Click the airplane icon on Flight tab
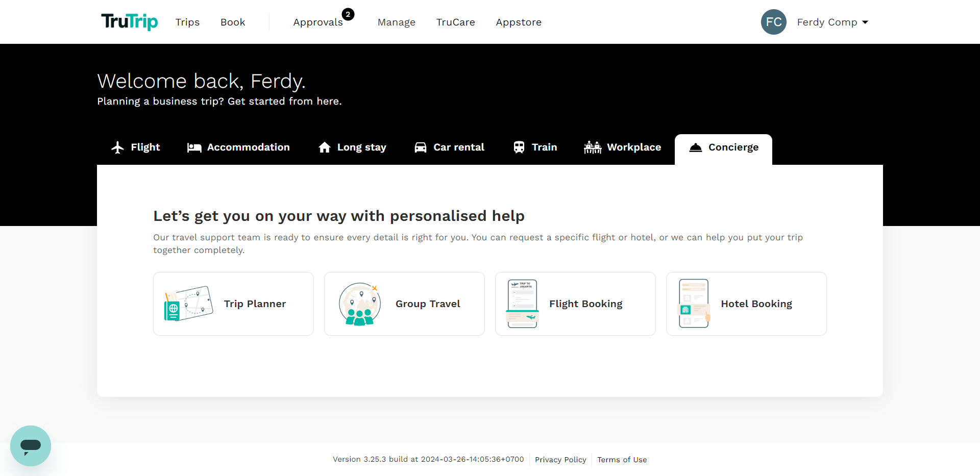The image size is (980, 476). (118, 147)
